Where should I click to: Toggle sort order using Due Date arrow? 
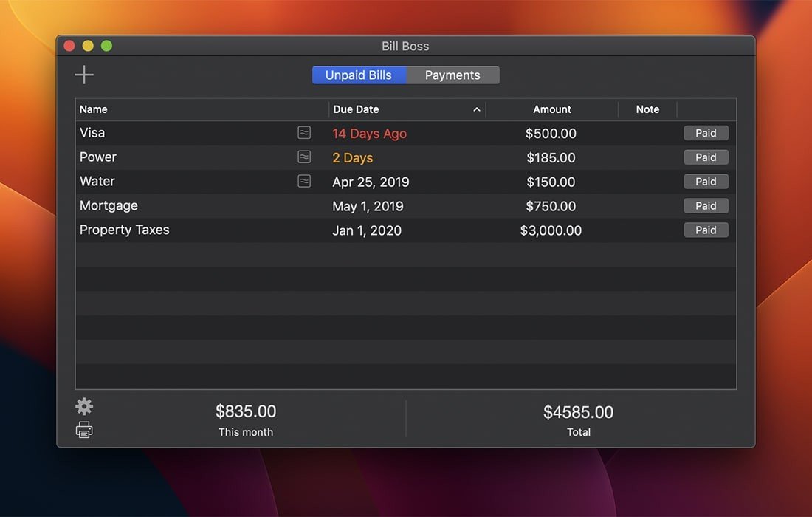point(477,109)
